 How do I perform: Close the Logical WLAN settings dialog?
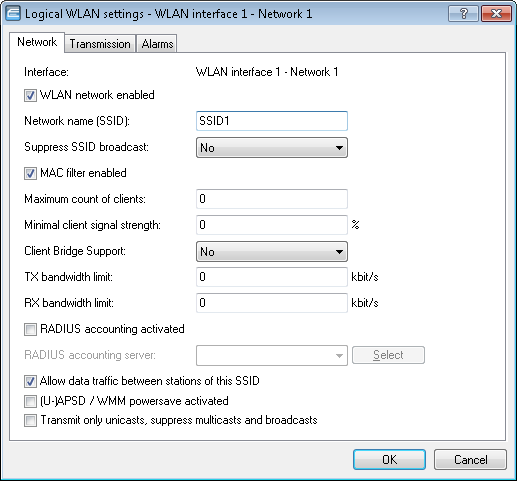tap(496, 14)
